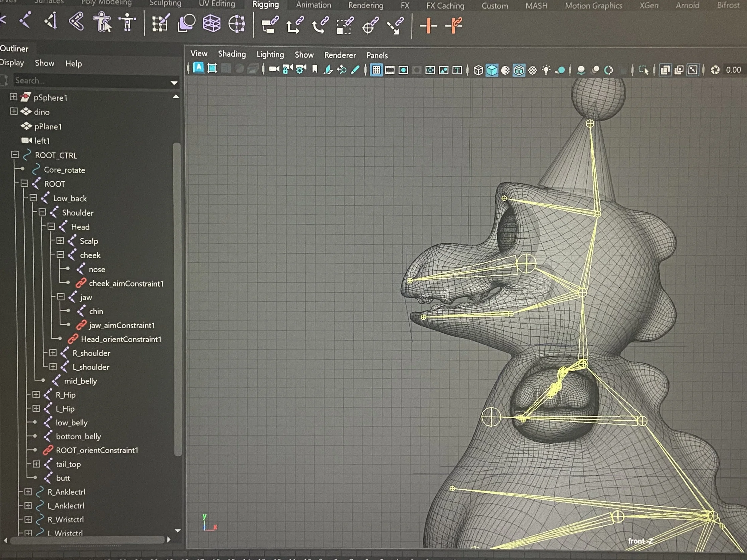
Task: Select the cheek_aimConstraint1 node
Action: tap(126, 283)
